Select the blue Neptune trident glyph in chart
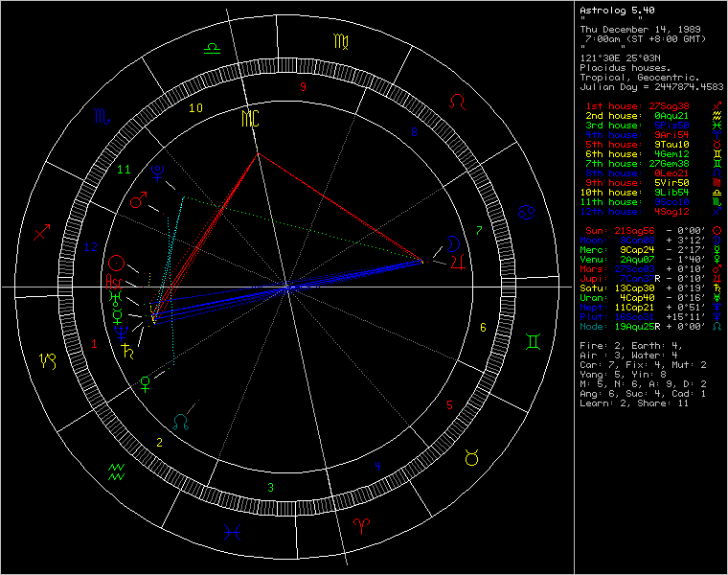The width and height of the screenshot is (728, 575). (122, 333)
